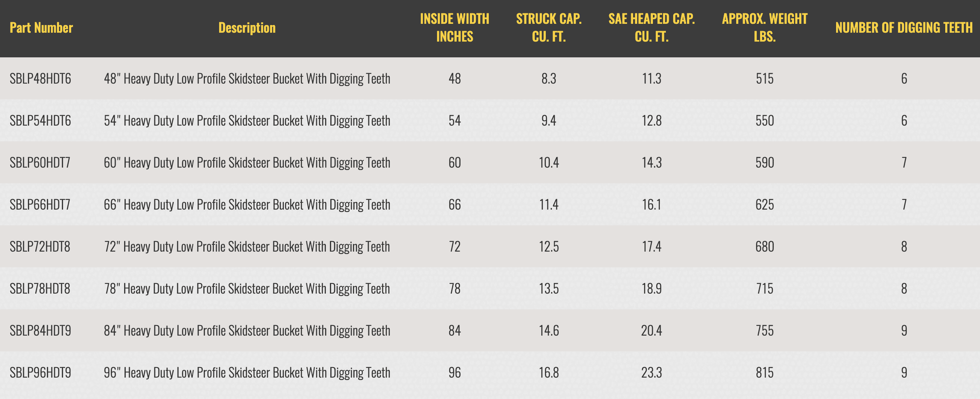Click the Part Number column header

[41, 28]
